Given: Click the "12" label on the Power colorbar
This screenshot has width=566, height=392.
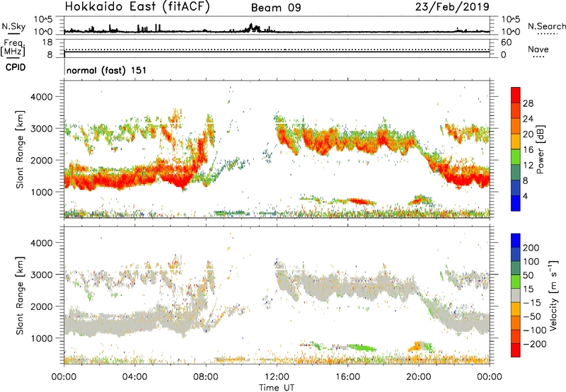Looking at the screenshot, I should coord(528,166).
